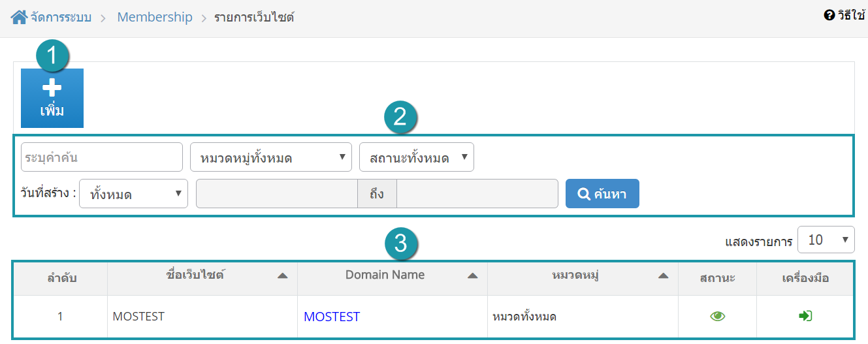The image size is (868, 344).
Task: Sort by หมวดหมู่ arrow icon
Action: click(x=663, y=276)
